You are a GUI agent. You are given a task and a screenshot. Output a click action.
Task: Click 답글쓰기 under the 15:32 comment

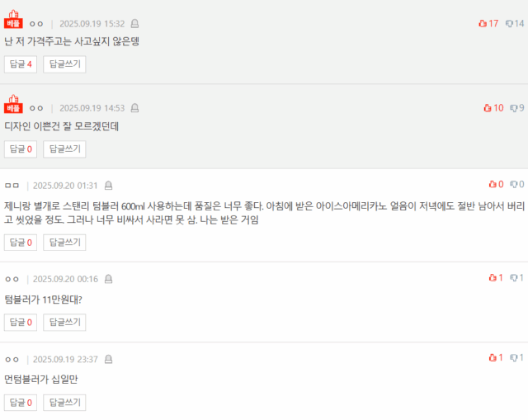coord(64,64)
